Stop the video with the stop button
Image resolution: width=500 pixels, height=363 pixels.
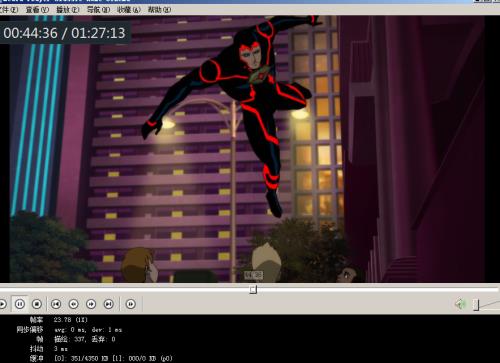point(37,304)
